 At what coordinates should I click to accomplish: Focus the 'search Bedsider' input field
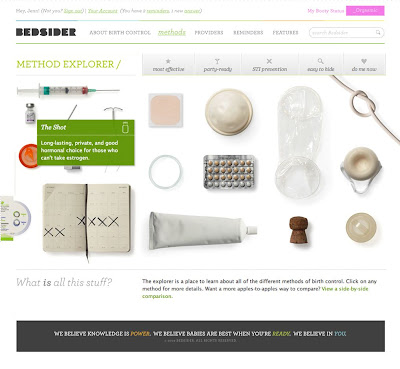pyautogui.click(x=342, y=33)
